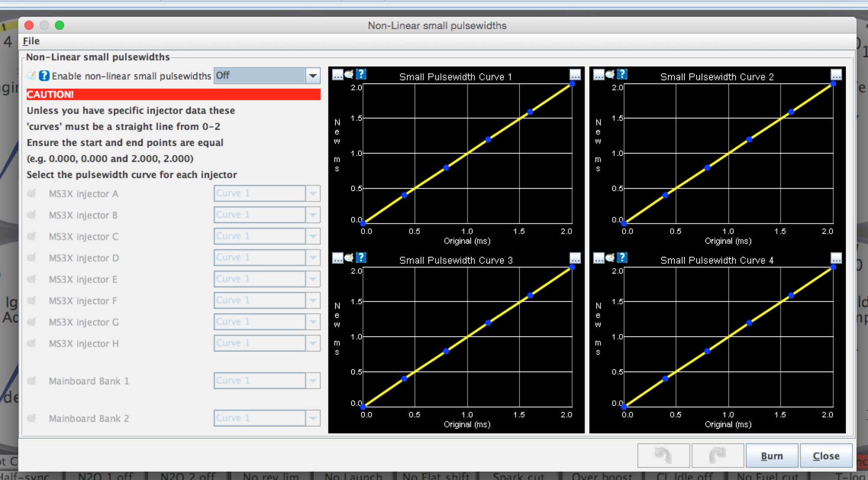This screenshot has height=480, width=868.
Task: Click the top-right ellipsis button on Curve 4
Action: coord(836,258)
